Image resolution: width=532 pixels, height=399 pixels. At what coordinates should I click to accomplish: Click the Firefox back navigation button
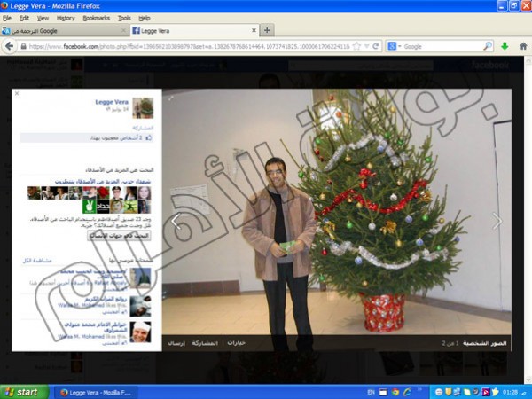click(x=11, y=46)
